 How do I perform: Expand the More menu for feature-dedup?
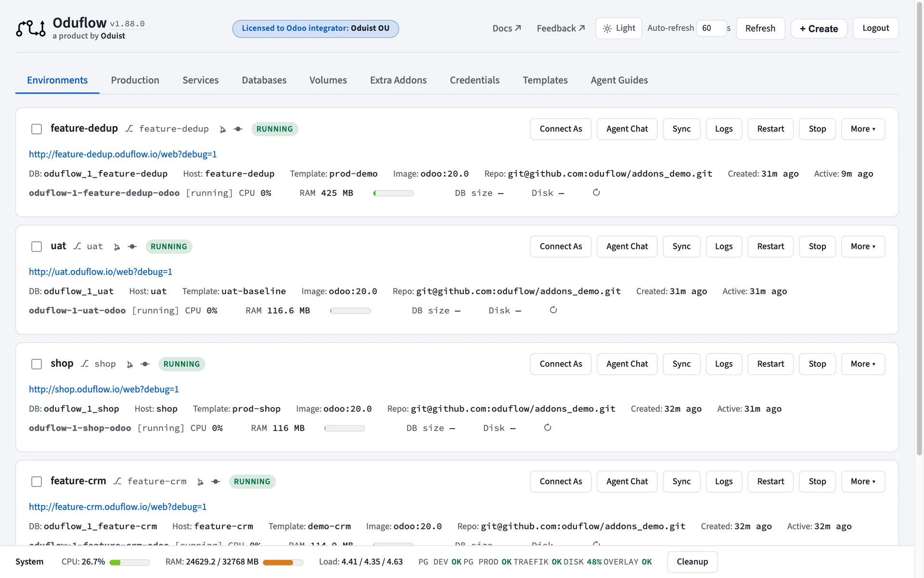click(863, 129)
